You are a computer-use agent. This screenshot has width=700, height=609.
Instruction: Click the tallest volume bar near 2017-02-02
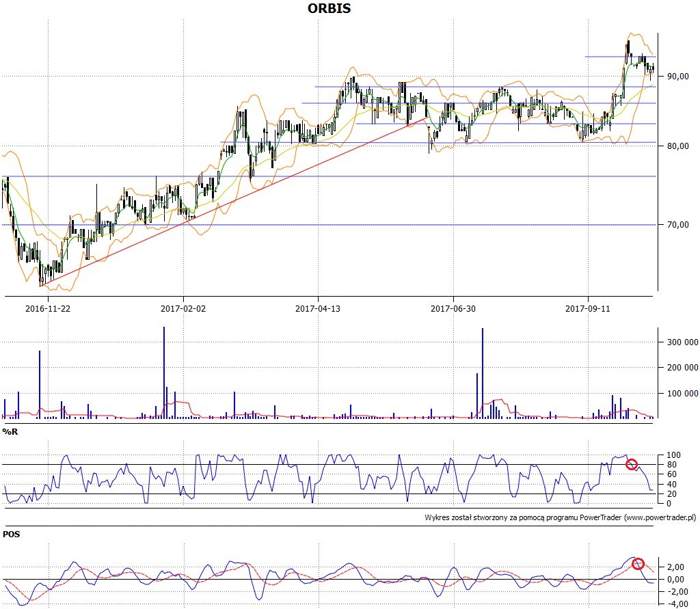pyautogui.click(x=164, y=373)
